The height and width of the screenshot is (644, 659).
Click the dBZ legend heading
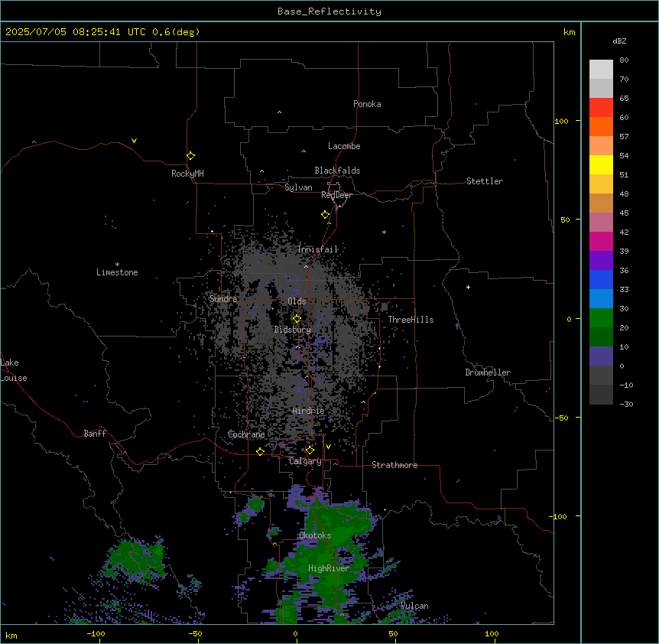619,41
